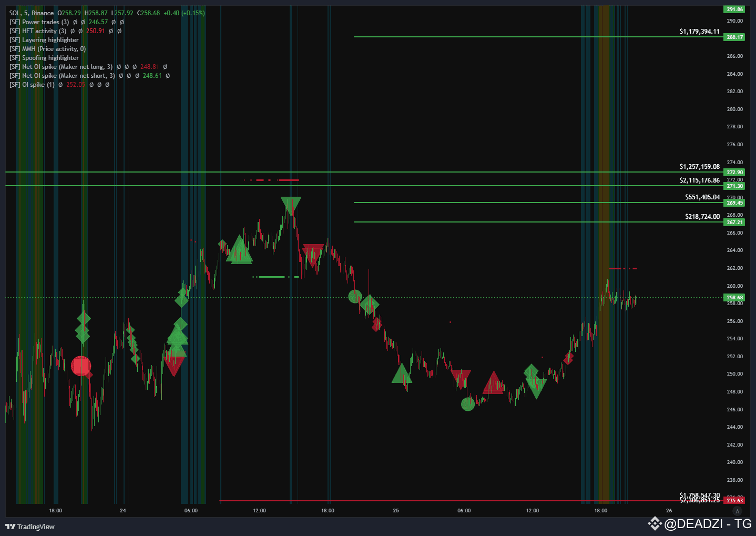The image size is (756, 536).
Task: Click the 280.00 tick on the price scale
Action: (734, 109)
